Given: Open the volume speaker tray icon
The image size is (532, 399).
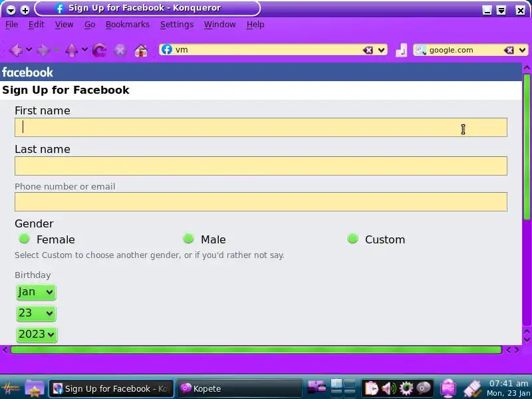Looking at the screenshot, I should click(389, 388).
